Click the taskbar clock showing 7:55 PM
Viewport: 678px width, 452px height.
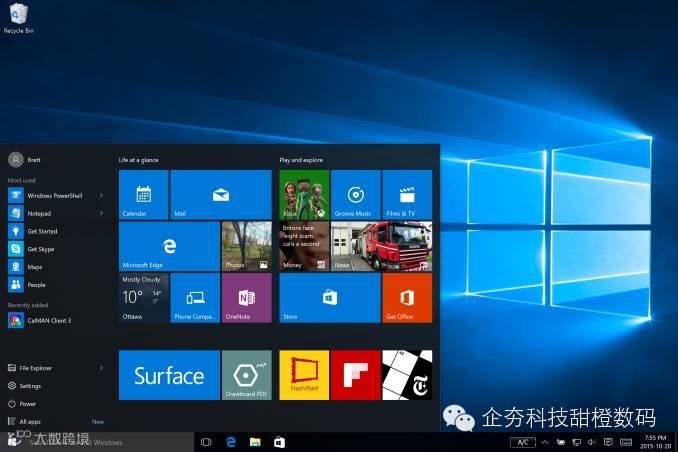pyautogui.click(x=656, y=442)
